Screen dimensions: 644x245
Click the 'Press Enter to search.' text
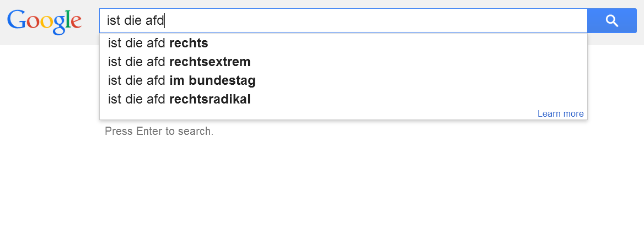coord(159,132)
